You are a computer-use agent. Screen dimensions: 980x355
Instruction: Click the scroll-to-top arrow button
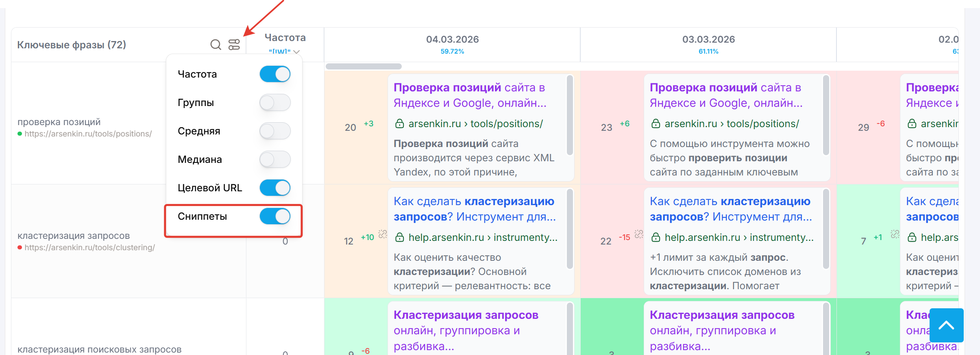click(946, 325)
